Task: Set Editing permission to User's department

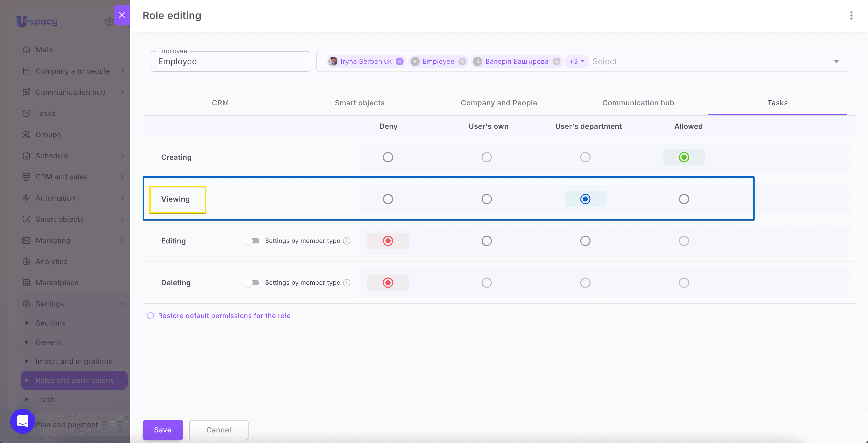Action: [585, 241]
